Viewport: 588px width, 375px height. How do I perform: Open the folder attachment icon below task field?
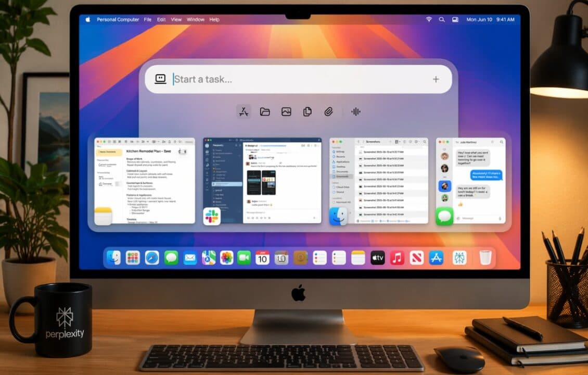pos(265,111)
